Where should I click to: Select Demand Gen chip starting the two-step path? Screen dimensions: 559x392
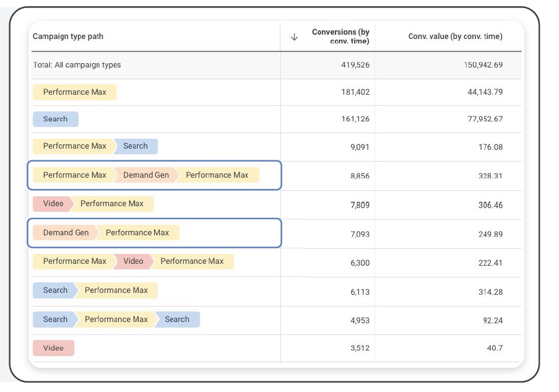click(x=66, y=233)
